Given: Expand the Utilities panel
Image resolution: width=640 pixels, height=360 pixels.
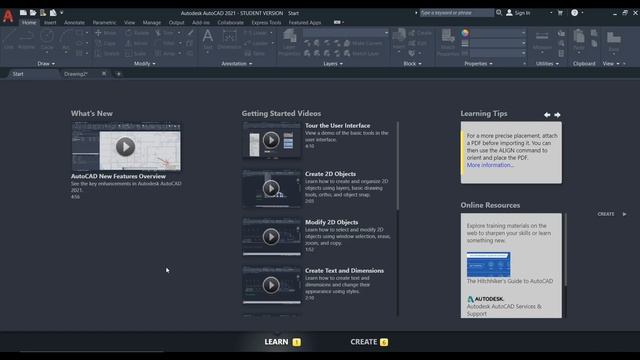Looking at the screenshot, I should pyautogui.click(x=547, y=64).
